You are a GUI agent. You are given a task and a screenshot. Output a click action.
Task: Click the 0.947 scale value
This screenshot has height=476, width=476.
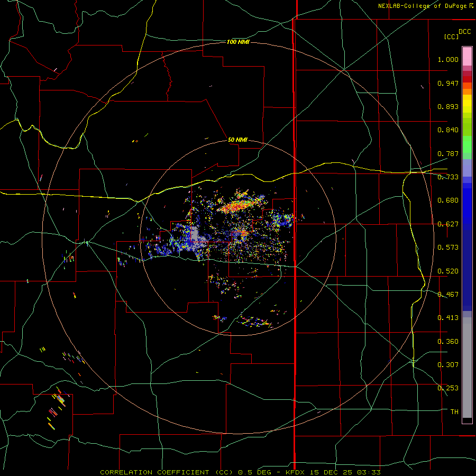(x=448, y=83)
